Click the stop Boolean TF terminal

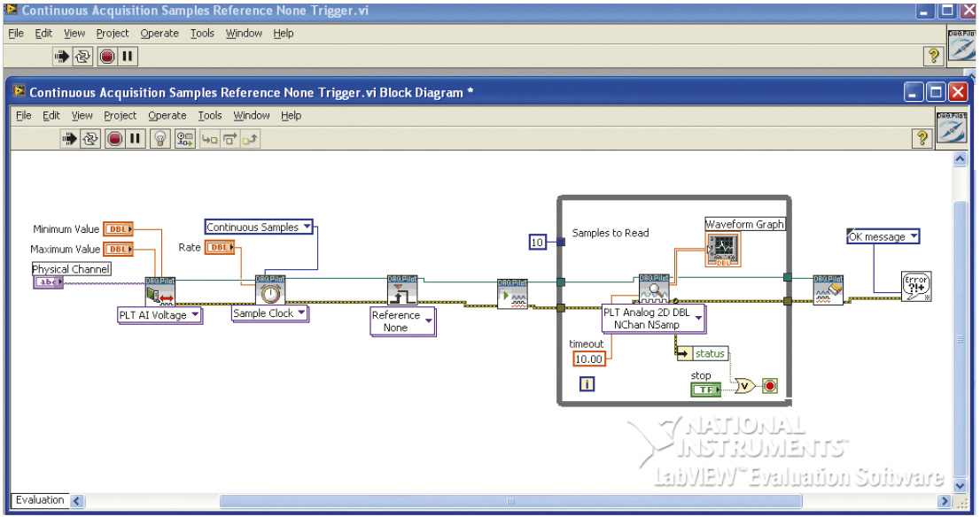[705, 390]
